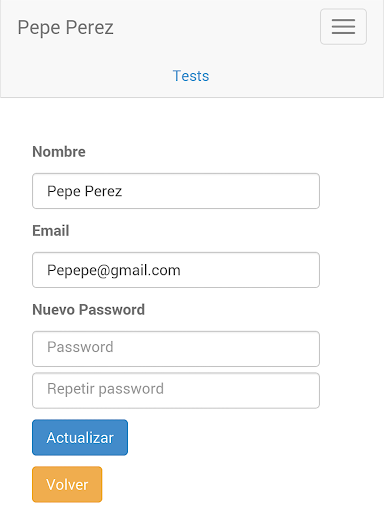Go to Tests in navigation bar
The width and height of the screenshot is (384, 512).
(x=191, y=76)
